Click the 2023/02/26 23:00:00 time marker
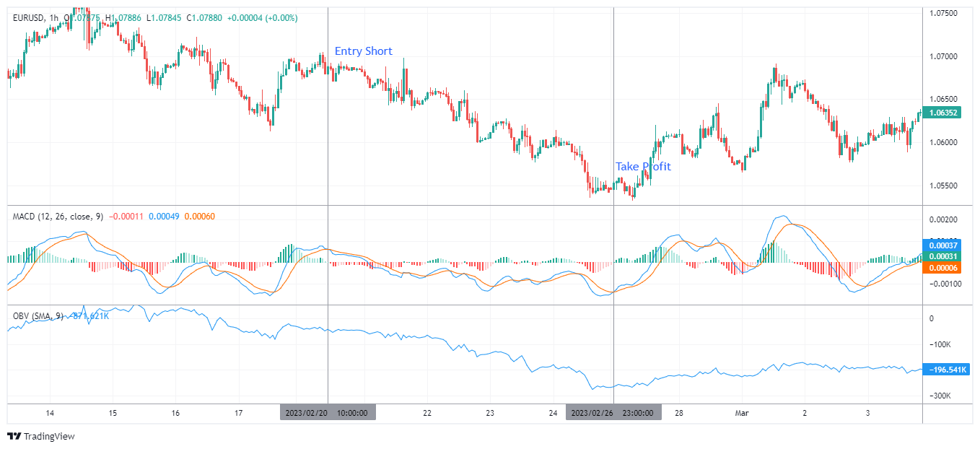Image resolution: width=980 pixels, height=449 pixels. pyautogui.click(x=613, y=413)
